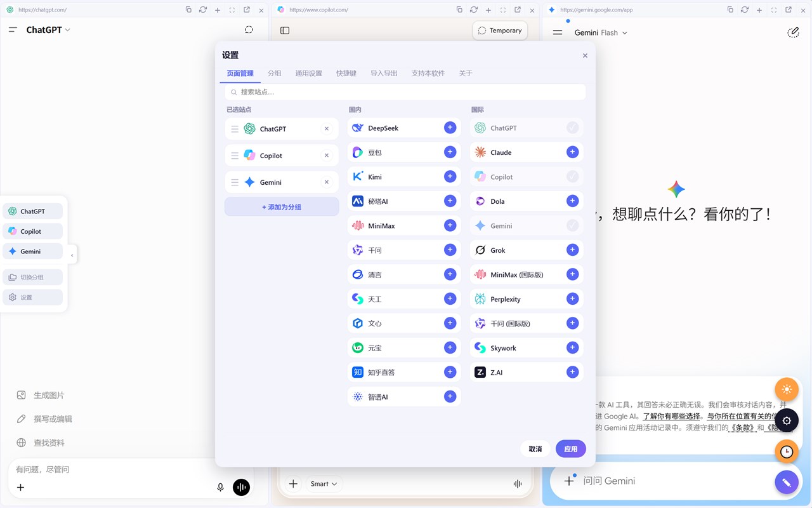Reload the ChatGPT pane with the refresh icon

(x=203, y=10)
